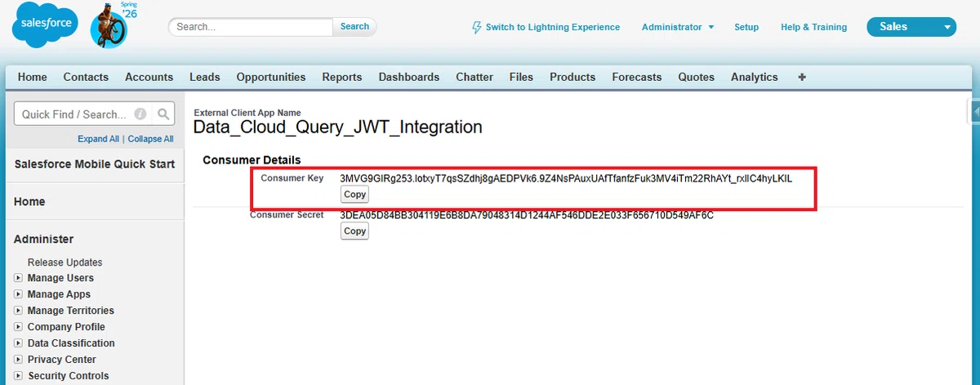Image resolution: width=980 pixels, height=385 pixels.
Task: Open the plus All Tabs icon
Action: (x=802, y=77)
